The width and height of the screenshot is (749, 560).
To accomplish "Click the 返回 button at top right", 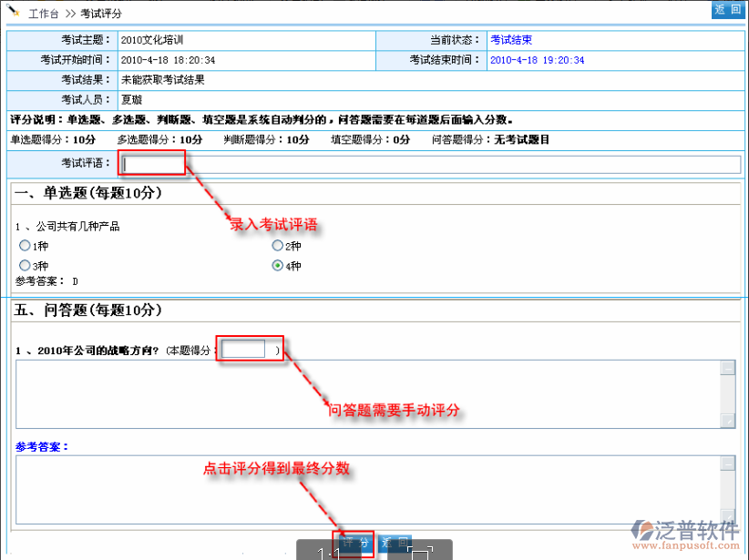I will click(728, 9).
